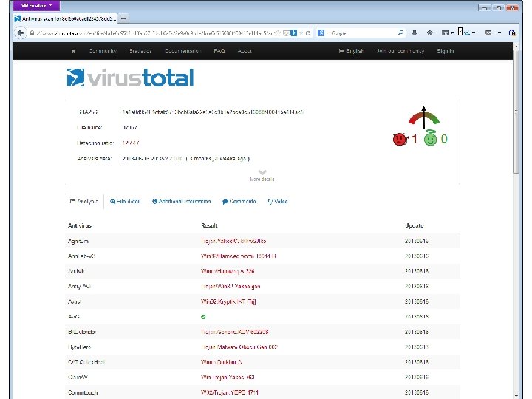This screenshot has height=399, width=532.
Task: Click the search magnifier icon
Action: [x=400, y=33]
